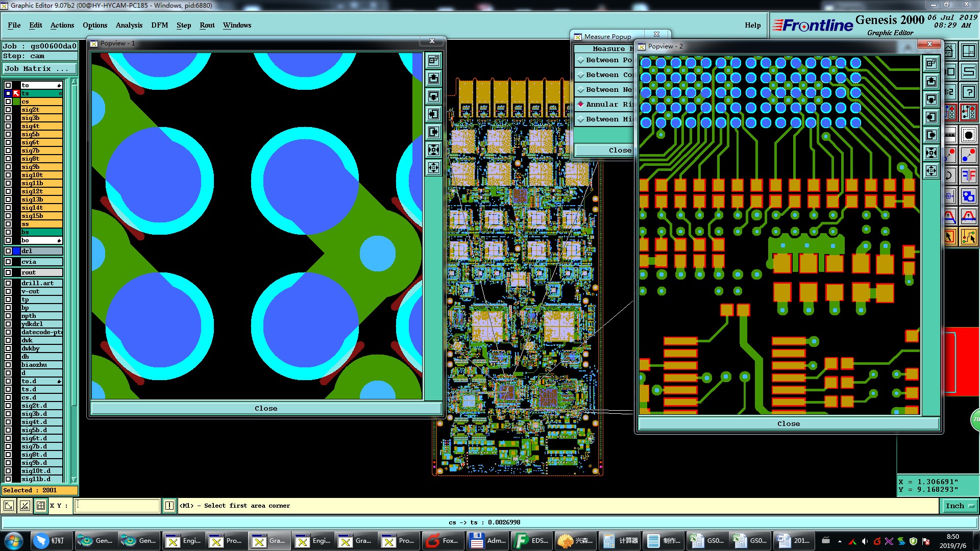This screenshot has width=980, height=551.
Task: Toggle checkbox for the drl layer
Action: pos(8,251)
